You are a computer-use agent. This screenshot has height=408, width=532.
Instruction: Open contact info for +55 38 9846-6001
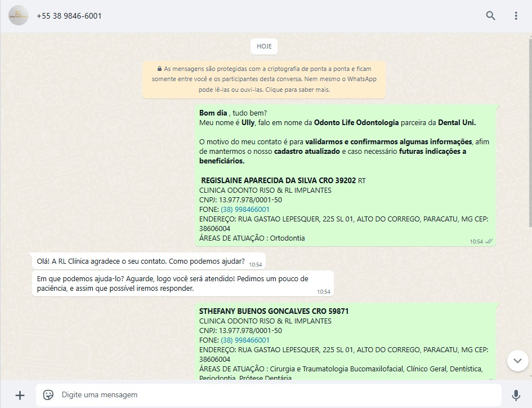click(x=69, y=16)
